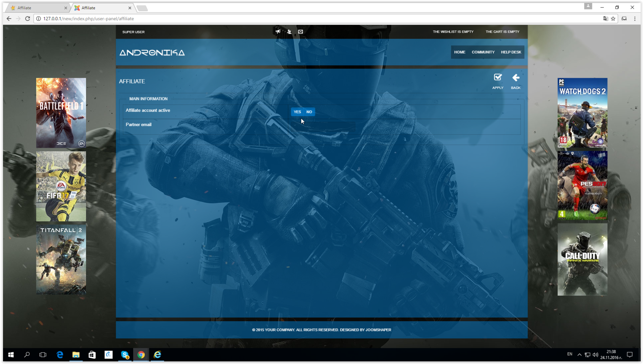643x364 pixels.
Task: Open the Call of Duty Infinite Warfare cover
Action: coord(582,260)
